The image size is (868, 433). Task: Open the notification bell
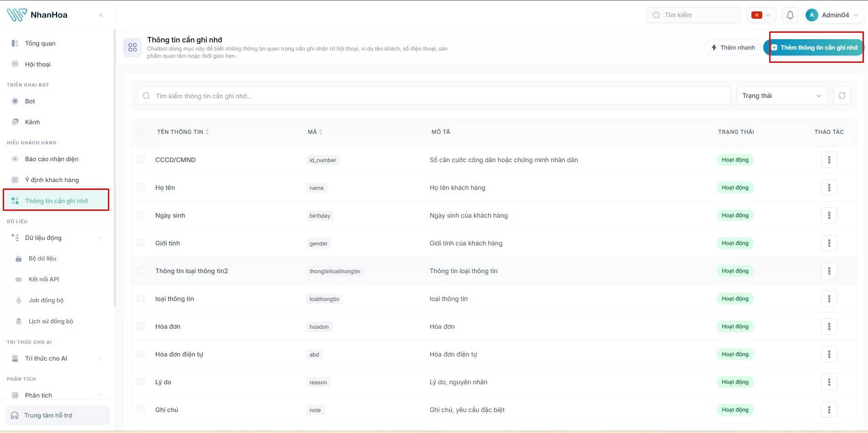[790, 15]
